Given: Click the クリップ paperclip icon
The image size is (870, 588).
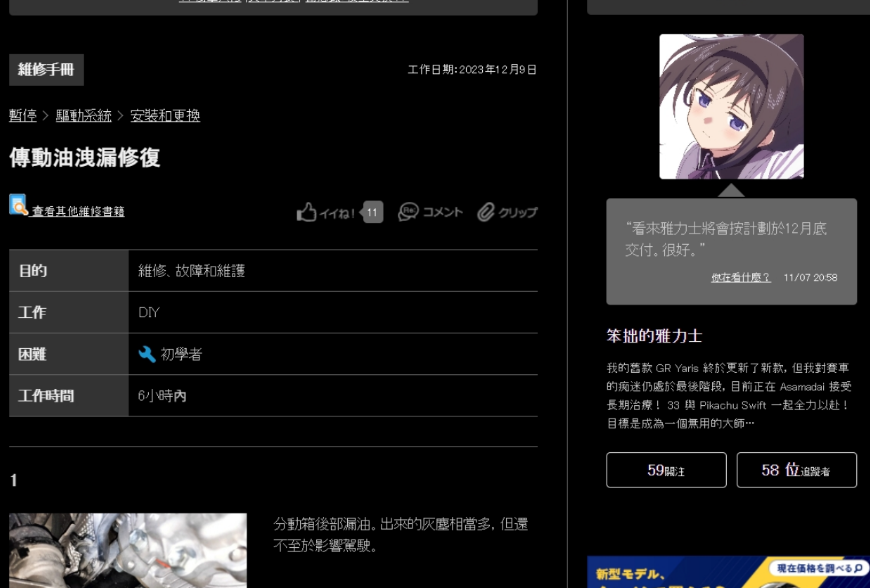Looking at the screenshot, I should 486,212.
